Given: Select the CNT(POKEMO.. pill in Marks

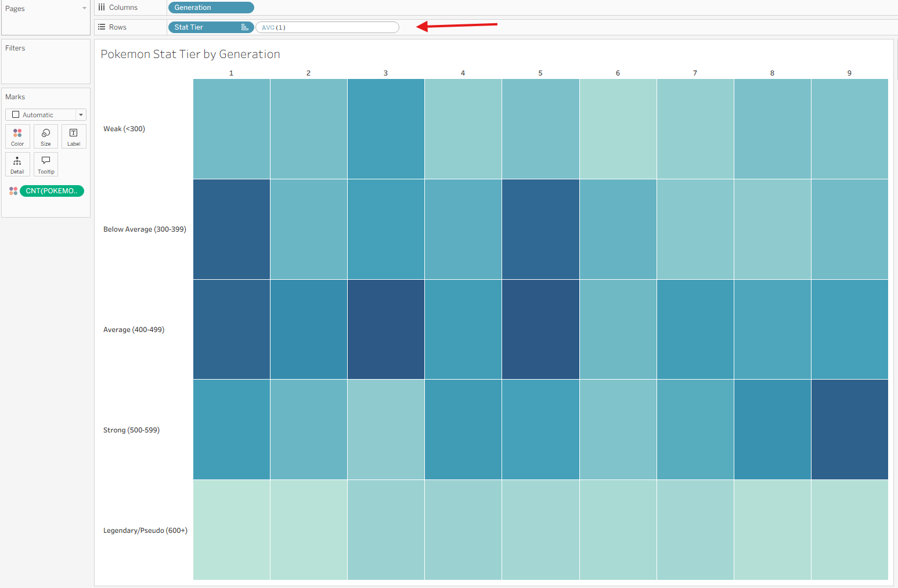Looking at the screenshot, I should pos(52,191).
